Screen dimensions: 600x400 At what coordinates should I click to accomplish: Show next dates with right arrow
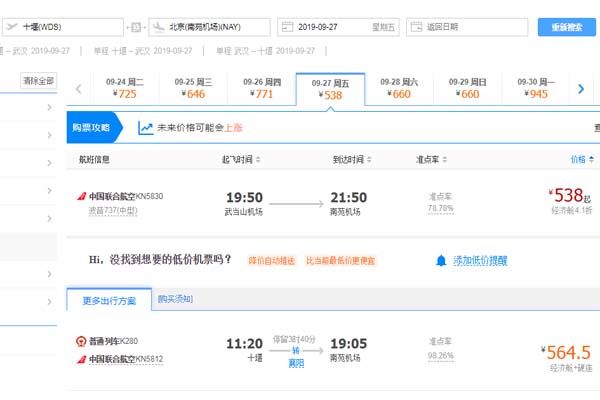(581, 89)
